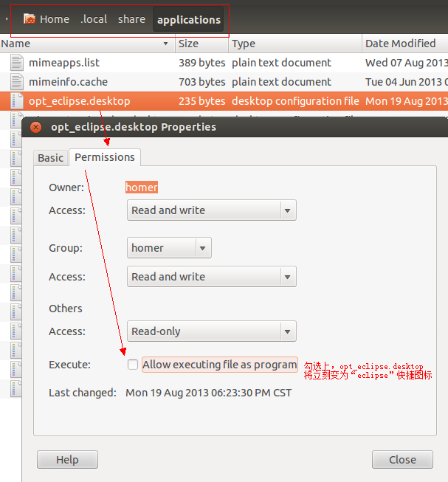Open the Group homer dropdown

point(169,248)
